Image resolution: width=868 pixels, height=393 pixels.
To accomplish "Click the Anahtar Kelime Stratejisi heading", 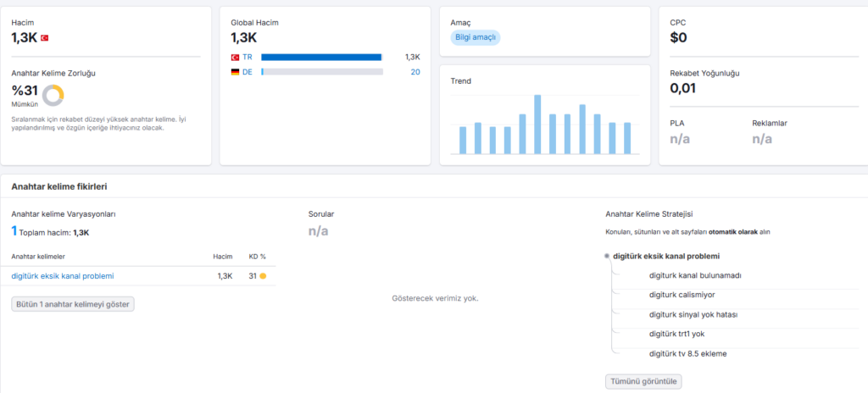I will click(x=648, y=213).
